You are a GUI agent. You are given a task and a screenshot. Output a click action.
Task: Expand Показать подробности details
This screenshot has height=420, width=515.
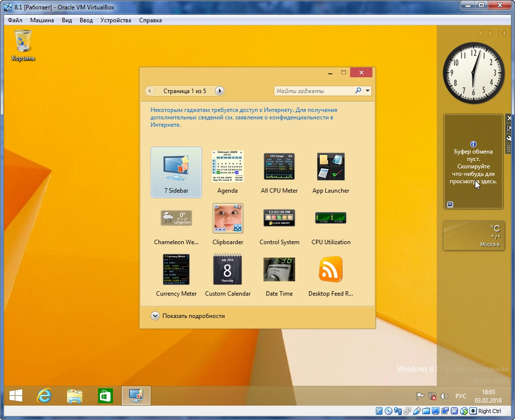(188, 316)
